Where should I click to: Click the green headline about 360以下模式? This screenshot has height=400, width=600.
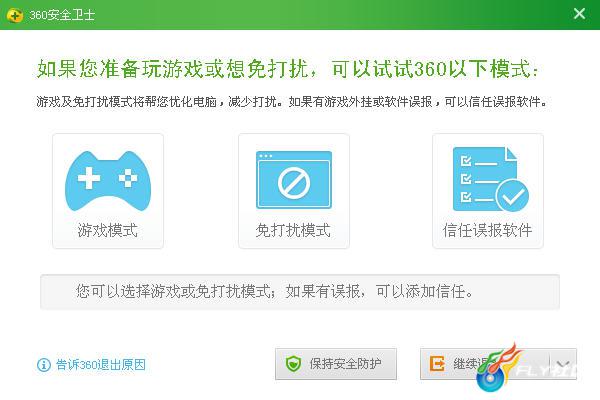click(287, 69)
